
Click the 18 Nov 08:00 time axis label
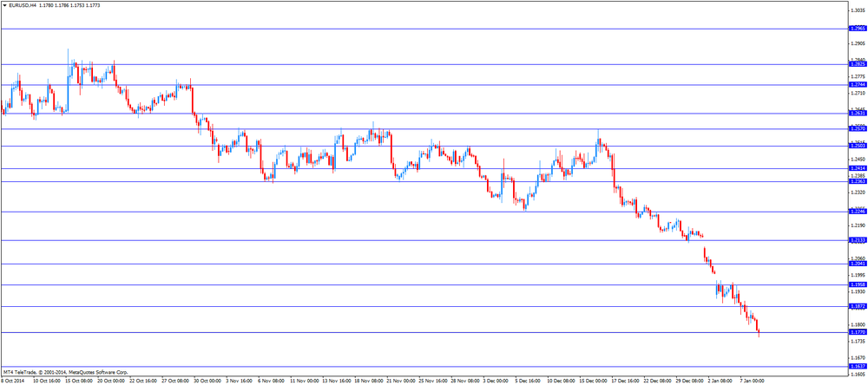coord(369,382)
